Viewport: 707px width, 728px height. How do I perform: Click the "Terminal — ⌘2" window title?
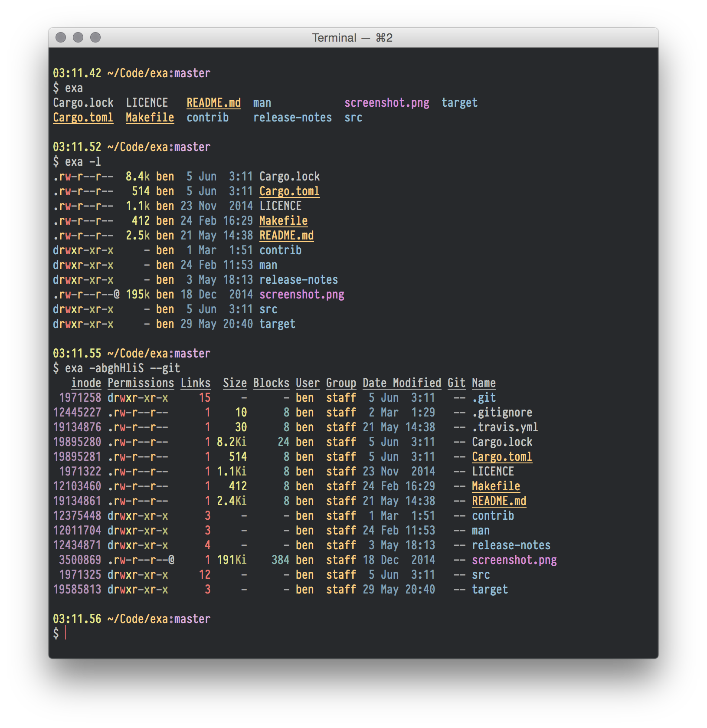coord(352,38)
